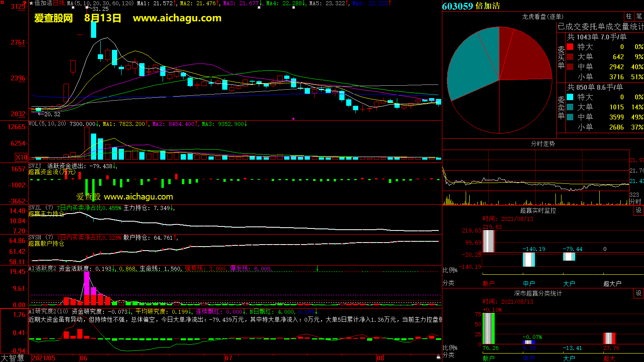The height and width of the screenshot is (362, 644).
Task: Click the red question mark icon
Action: pos(25,3)
